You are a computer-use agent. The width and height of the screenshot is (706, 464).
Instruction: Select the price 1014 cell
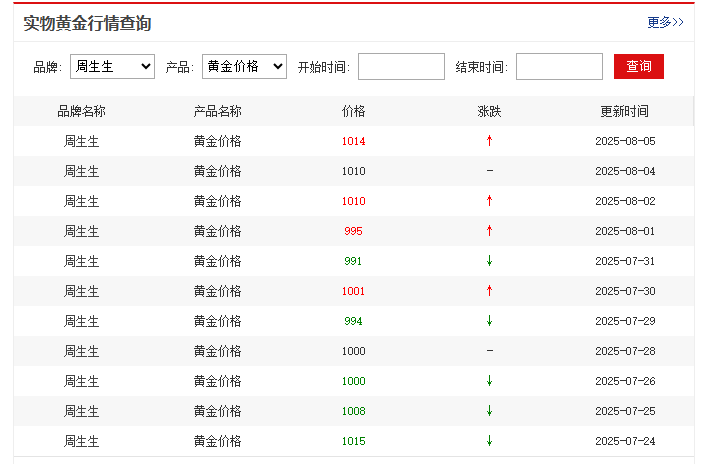(353, 141)
